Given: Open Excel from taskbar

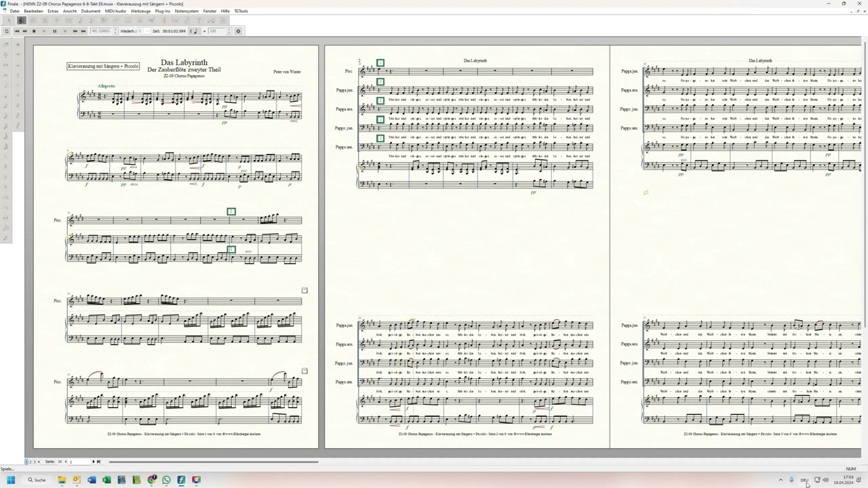Looking at the screenshot, I should [x=106, y=480].
